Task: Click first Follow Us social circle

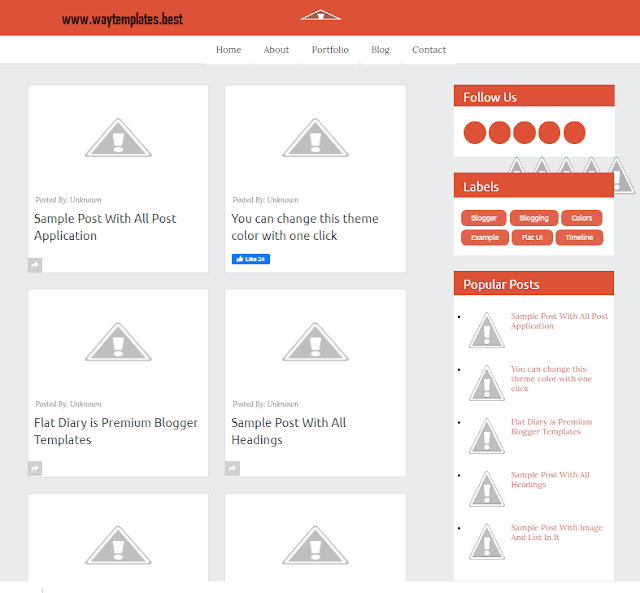Action: pos(475,133)
